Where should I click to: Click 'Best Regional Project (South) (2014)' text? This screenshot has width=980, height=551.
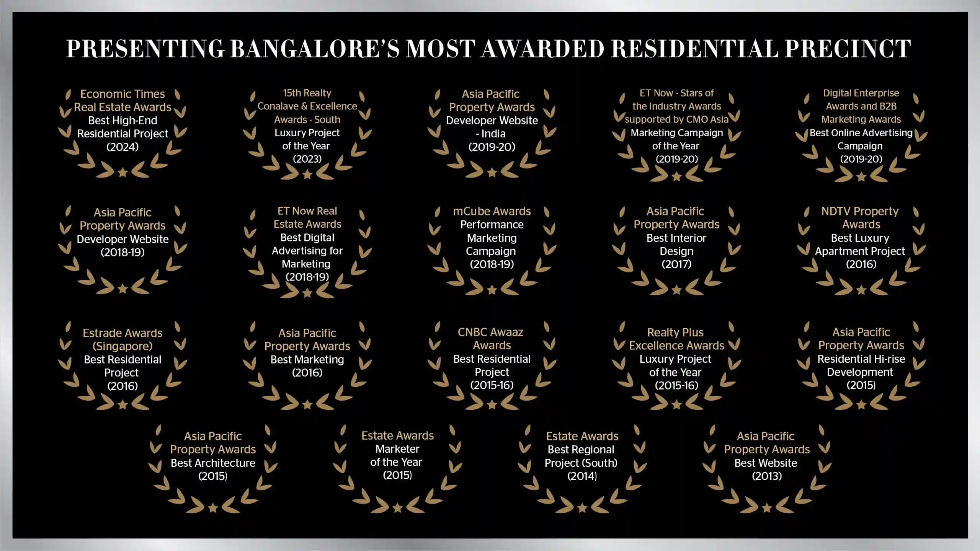(581, 463)
